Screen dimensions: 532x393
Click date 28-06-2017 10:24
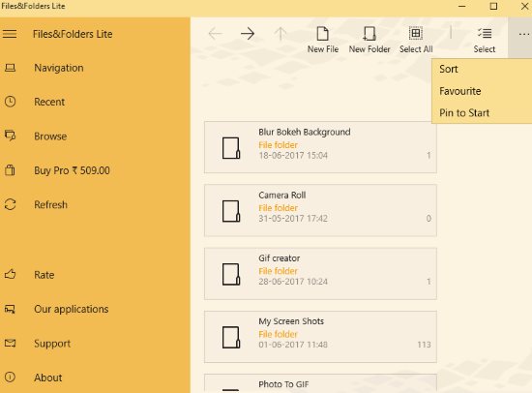coord(293,282)
